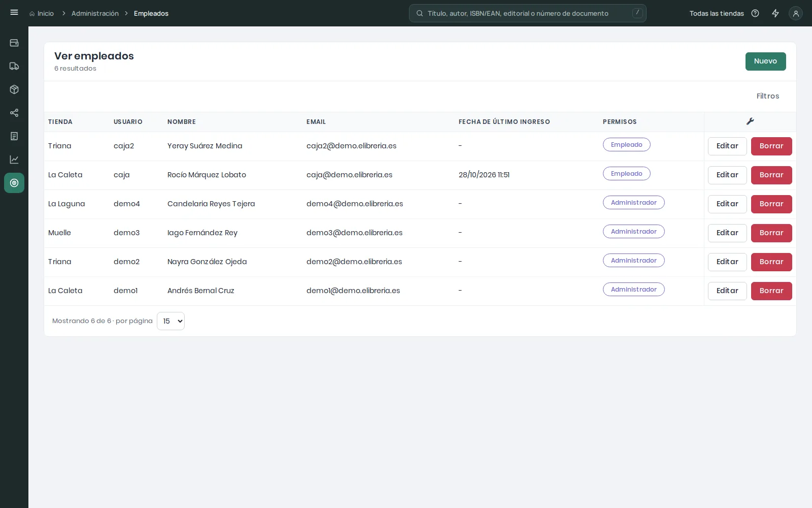This screenshot has width=812, height=508.
Task: Open the share nodes sidebar section
Action: 14,113
